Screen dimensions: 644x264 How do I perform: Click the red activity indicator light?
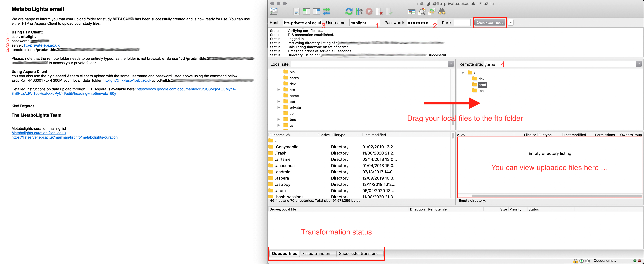(639, 261)
